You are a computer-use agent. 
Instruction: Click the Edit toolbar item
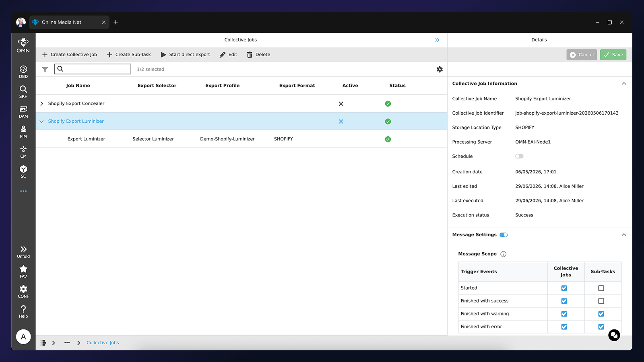[x=228, y=55]
